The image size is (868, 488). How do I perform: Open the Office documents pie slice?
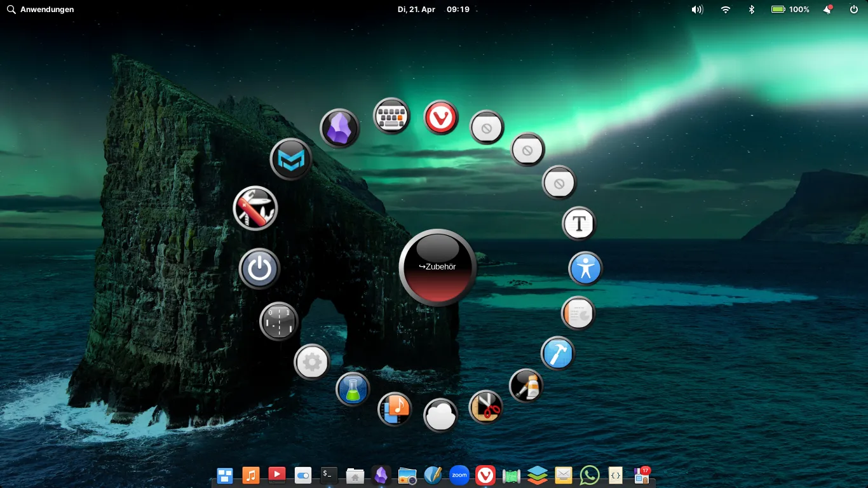(x=578, y=313)
